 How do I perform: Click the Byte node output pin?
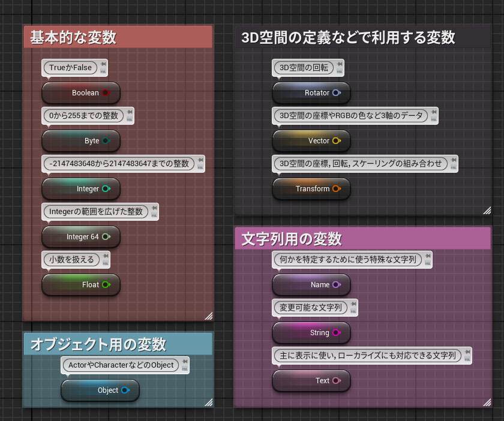pyautogui.click(x=106, y=141)
